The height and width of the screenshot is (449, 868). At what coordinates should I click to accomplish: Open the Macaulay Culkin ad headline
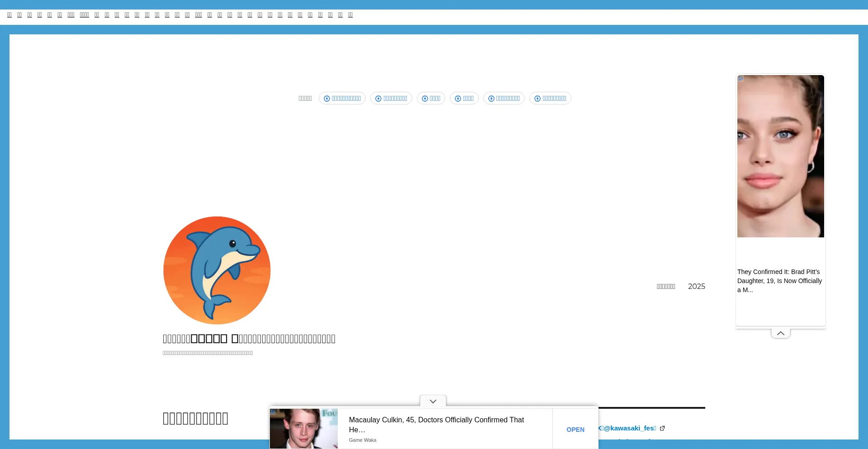436,425
